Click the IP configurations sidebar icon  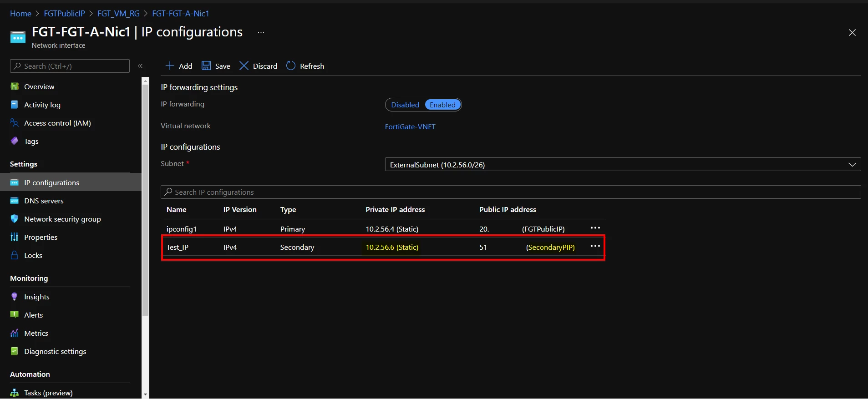point(15,182)
